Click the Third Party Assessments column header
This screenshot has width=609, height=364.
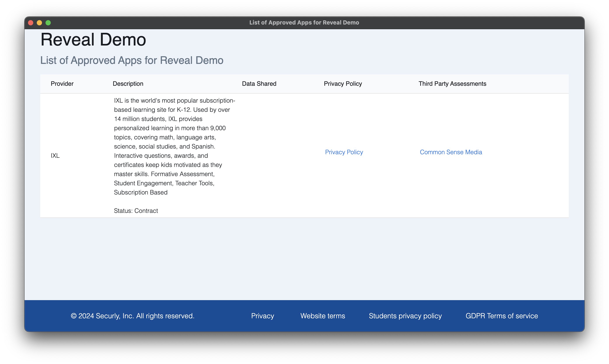[452, 84]
